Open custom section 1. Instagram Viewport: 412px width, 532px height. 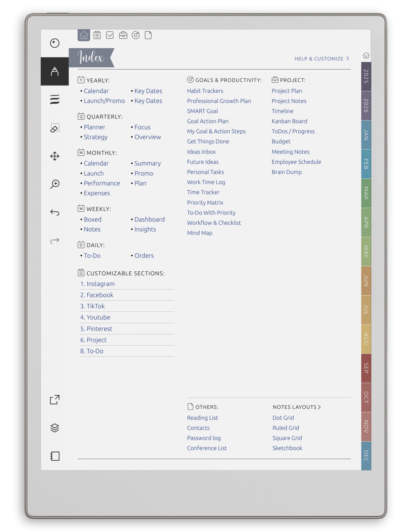pyautogui.click(x=127, y=284)
